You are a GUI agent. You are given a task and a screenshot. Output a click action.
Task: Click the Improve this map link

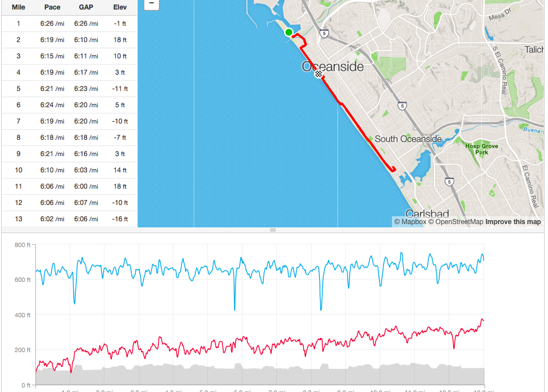tap(513, 222)
